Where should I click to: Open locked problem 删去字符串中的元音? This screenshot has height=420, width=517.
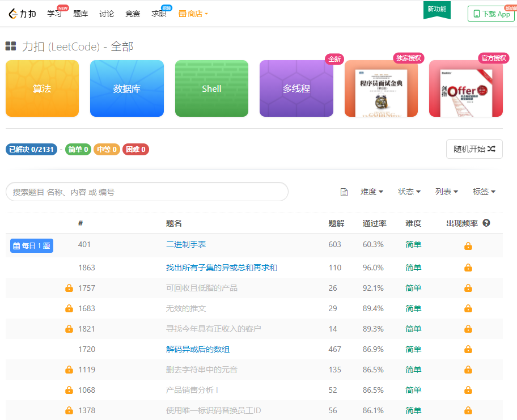202,370
